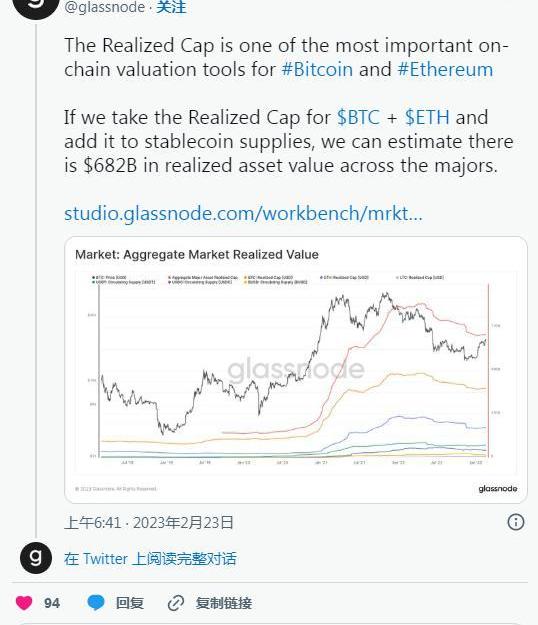This screenshot has width=538, height=625.
Task: Read full conversation on Twitter link
Action: (150, 558)
